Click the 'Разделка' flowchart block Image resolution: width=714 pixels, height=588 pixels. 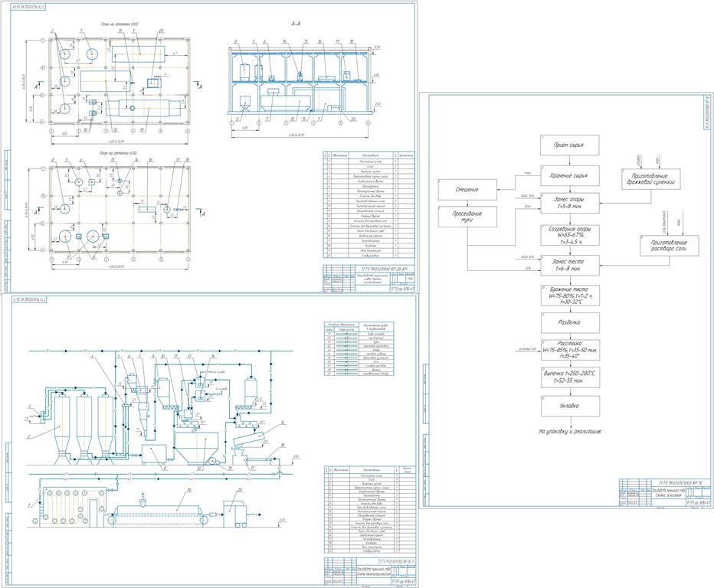click(x=570, y=322)
